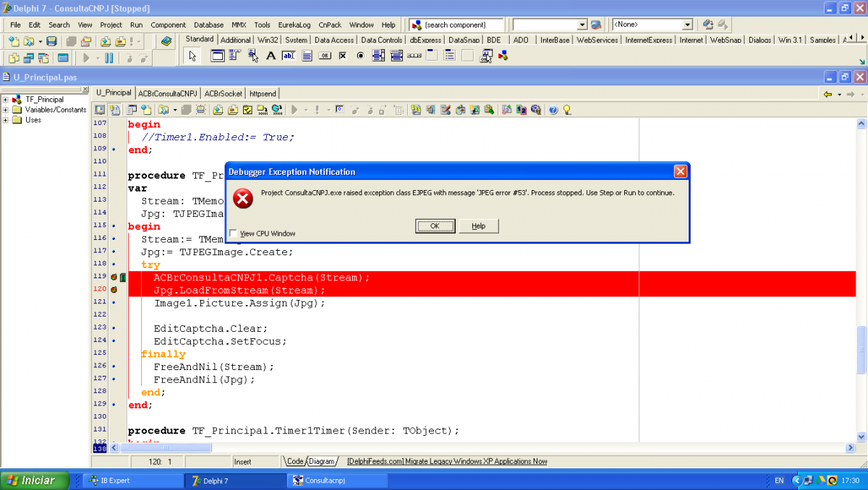Click the red error icon in dialog
The image size is (868, 490).
tap(243, 197)
